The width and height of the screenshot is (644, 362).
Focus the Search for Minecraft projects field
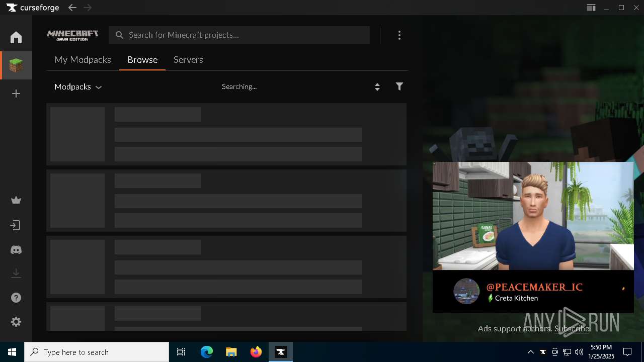pyautogui.click(x=239, y=35)
